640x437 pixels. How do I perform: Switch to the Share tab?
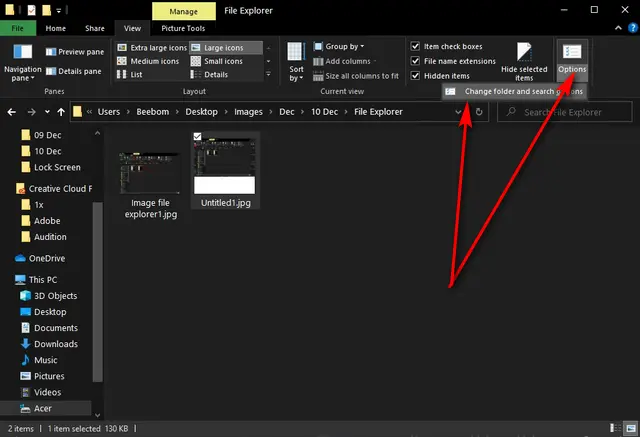pos(95,28)
